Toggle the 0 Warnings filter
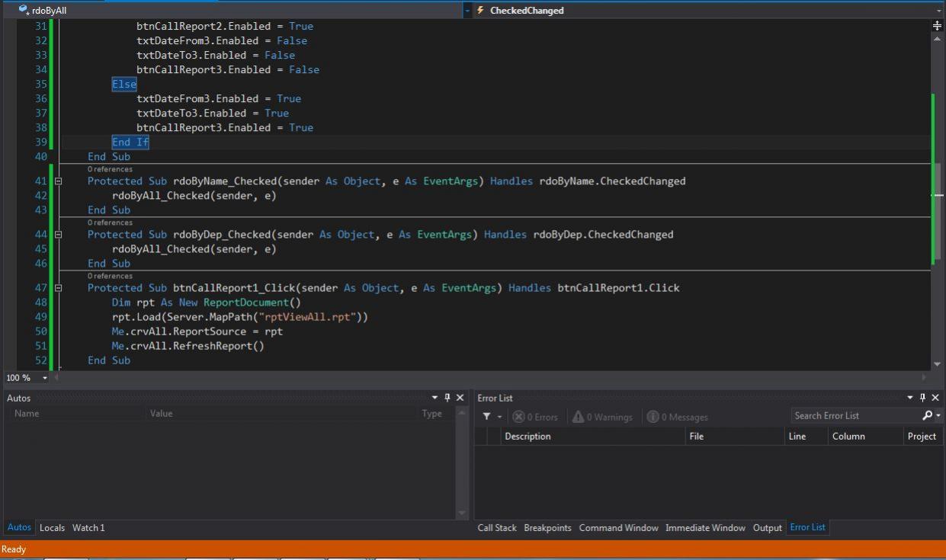Viewport: 946px width, 560px height. click(602, 417)
